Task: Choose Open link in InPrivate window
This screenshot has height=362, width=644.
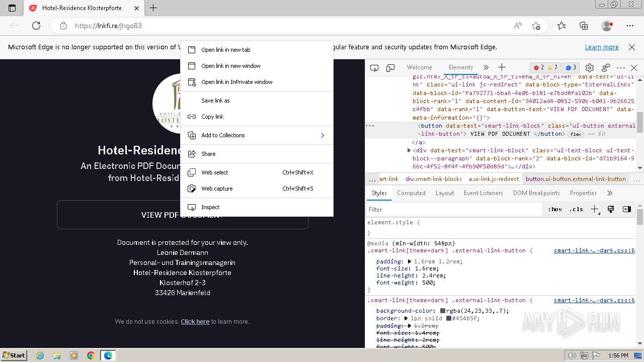Action: [257, 82]
